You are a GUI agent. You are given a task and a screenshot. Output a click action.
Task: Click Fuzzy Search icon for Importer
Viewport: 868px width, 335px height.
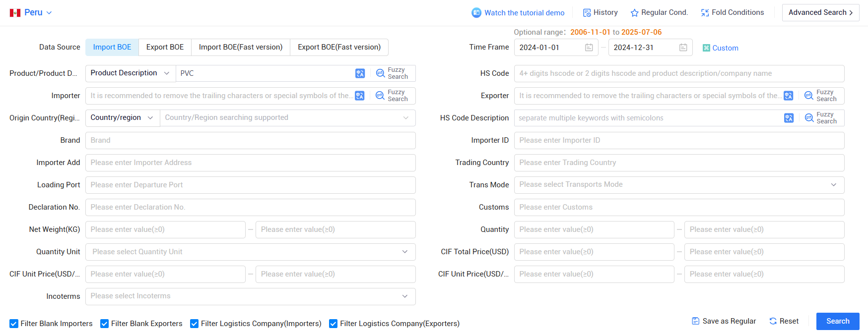380,96
